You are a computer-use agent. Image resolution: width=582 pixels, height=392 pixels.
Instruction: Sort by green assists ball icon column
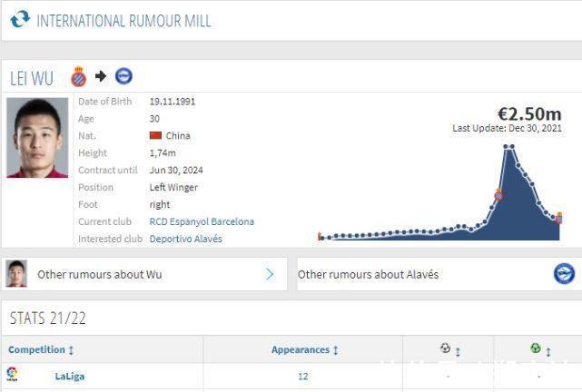click(x=540, y=349)
